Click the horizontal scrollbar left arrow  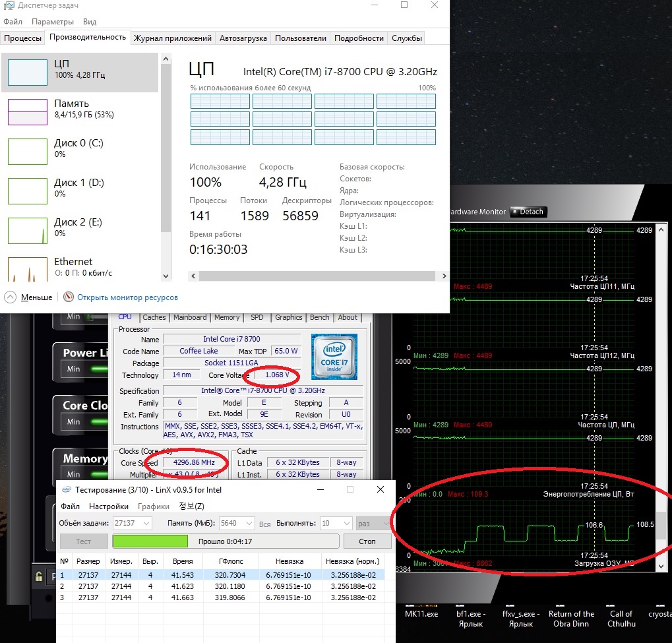click(193, 276)
